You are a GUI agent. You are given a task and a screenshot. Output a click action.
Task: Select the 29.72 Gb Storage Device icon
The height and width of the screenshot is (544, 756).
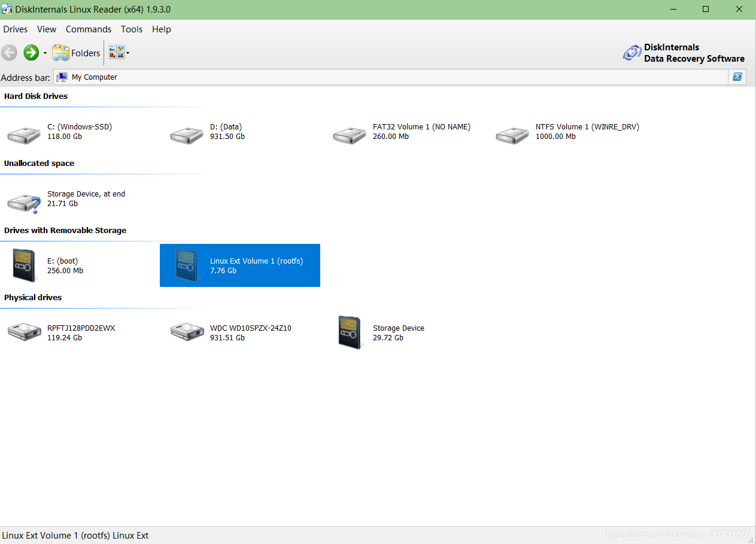(350, 333)
